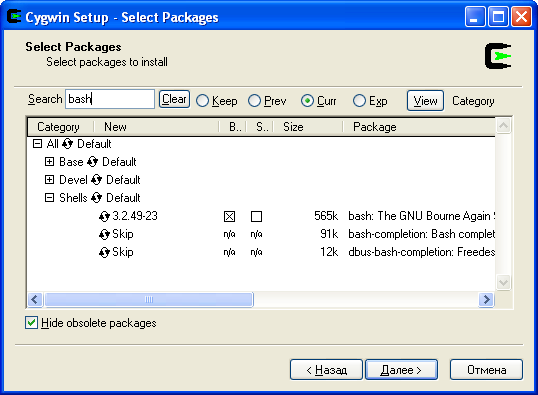Click the 565k size value
The image size is (538, 395).
326,216
